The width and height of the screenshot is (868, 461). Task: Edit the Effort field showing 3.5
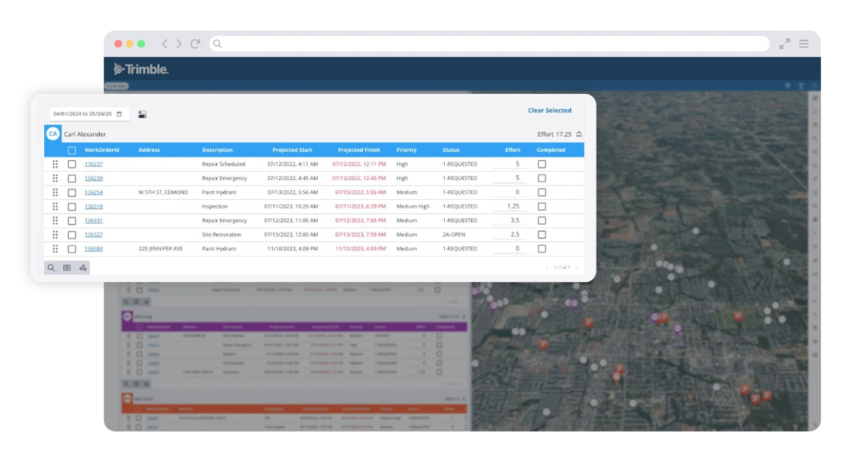509,221
